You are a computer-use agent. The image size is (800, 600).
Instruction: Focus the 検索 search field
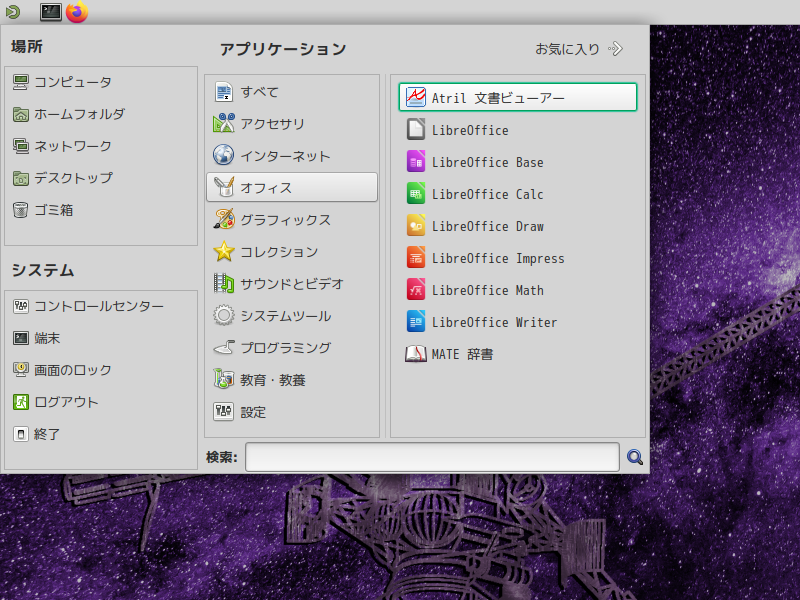[432, 457]
